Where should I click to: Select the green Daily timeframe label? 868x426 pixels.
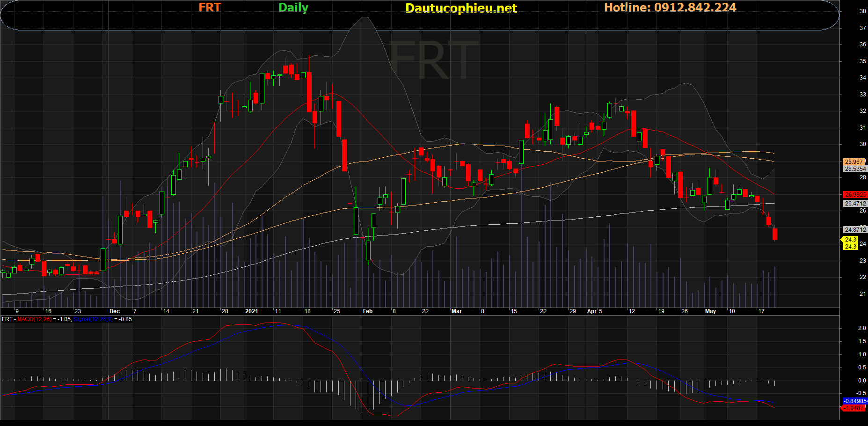pyautogui.click(x=293, y=7)
